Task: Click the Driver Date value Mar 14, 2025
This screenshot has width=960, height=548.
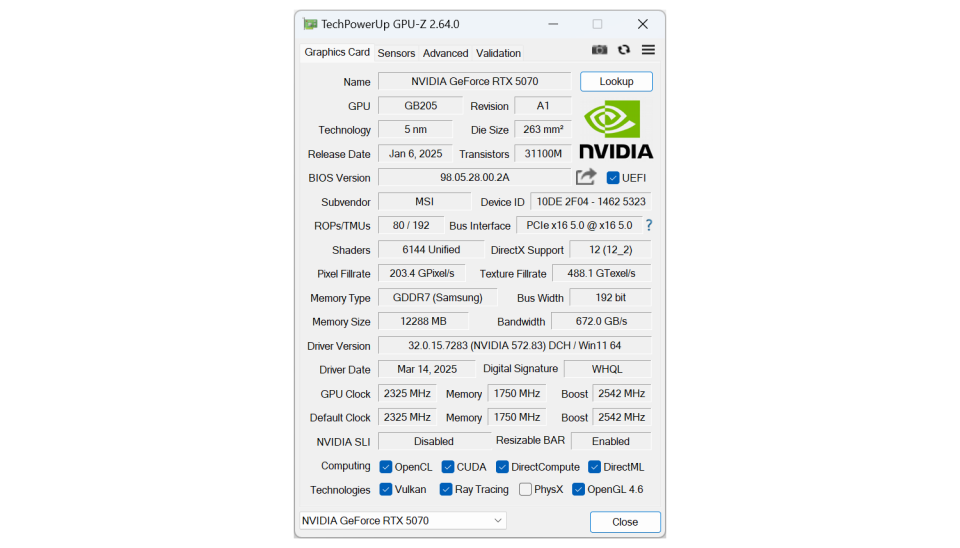Action: pyautogui.click(x=427, y=369)
